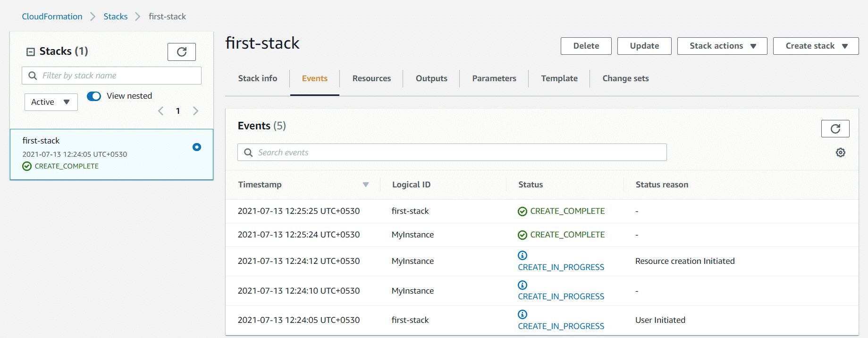Click the first-stack page heading

[x=262, y=43]
